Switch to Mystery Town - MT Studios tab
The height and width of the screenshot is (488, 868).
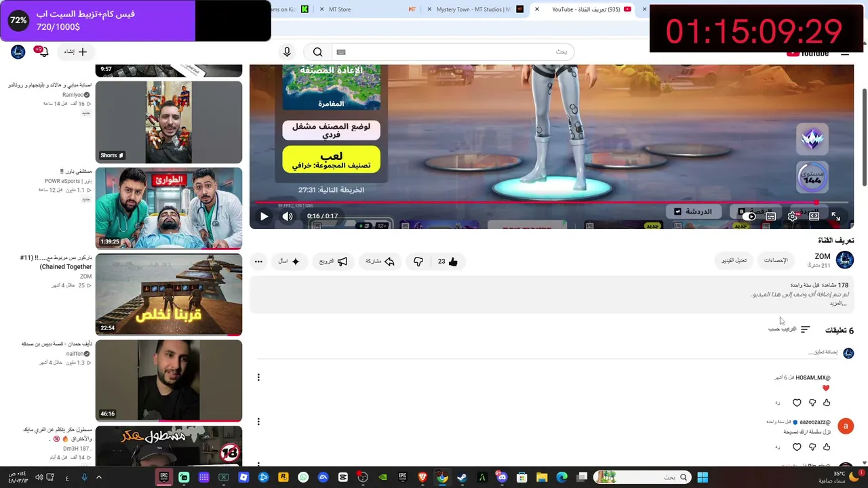tap(475, 9)
